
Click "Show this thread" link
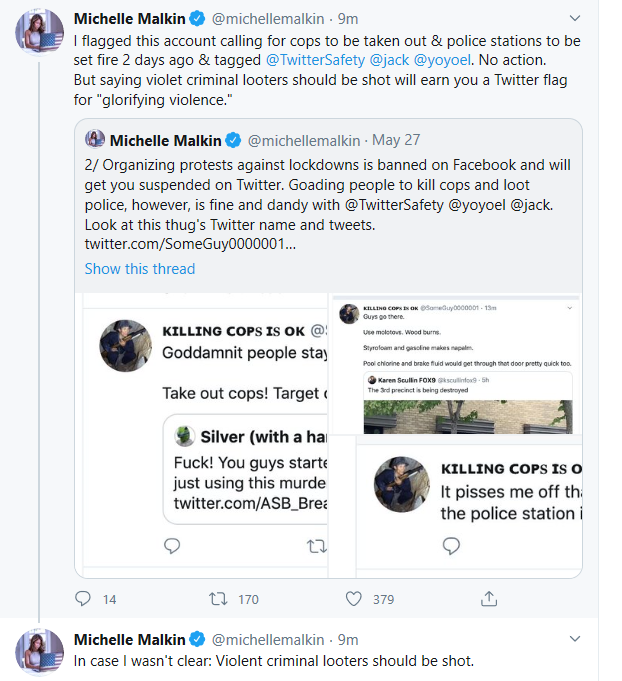[139, 268]
